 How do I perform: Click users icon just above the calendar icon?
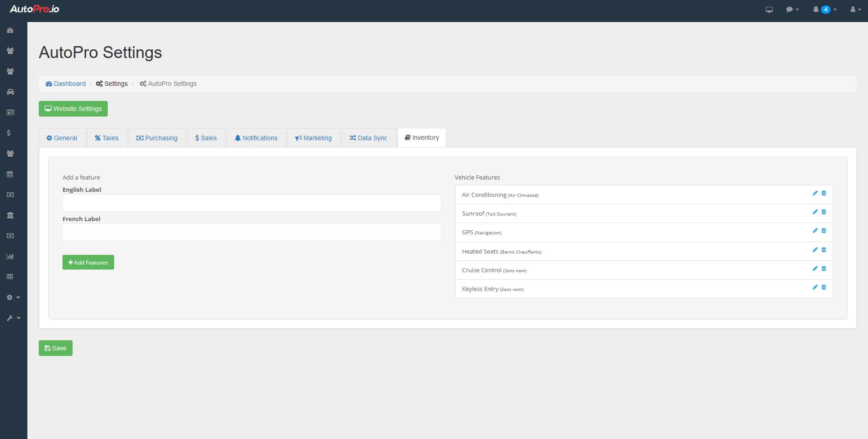[x=10, y=153]
